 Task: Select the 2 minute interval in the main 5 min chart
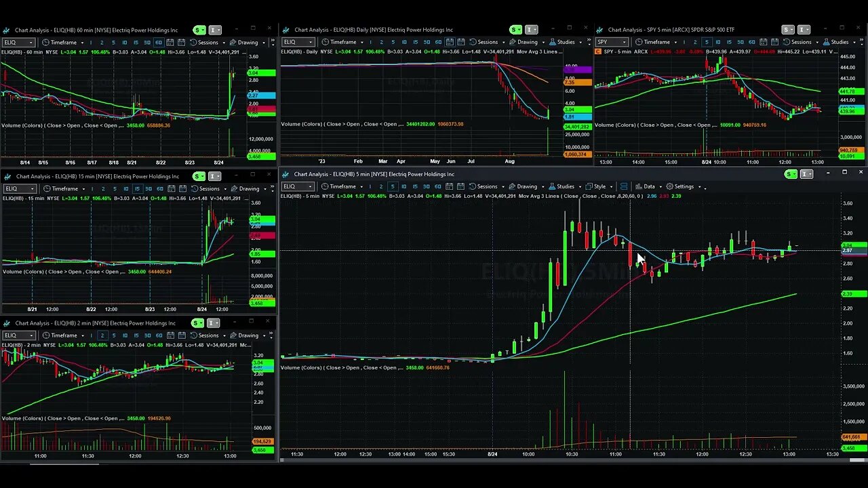click(381, 186)
